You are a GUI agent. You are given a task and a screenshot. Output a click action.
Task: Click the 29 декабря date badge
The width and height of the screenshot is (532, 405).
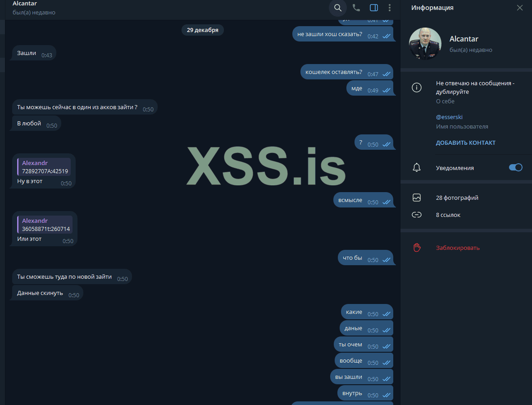(x=203, y=30)
